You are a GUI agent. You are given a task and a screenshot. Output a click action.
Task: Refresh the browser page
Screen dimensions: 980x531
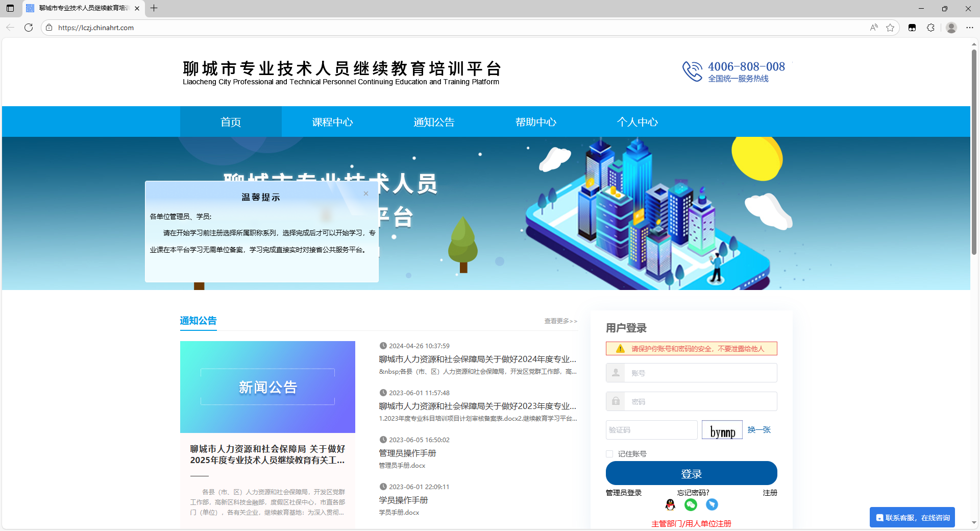click(29, 28)
